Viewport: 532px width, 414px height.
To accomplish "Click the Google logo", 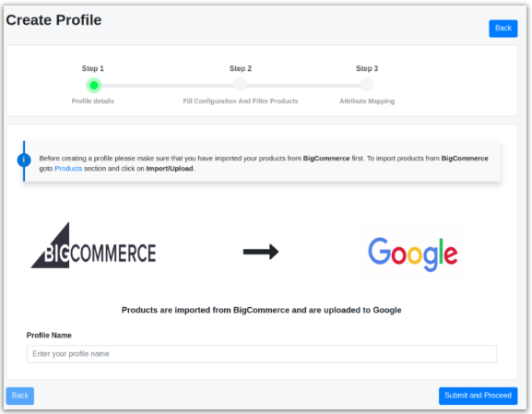I will (x=413, y=254).
